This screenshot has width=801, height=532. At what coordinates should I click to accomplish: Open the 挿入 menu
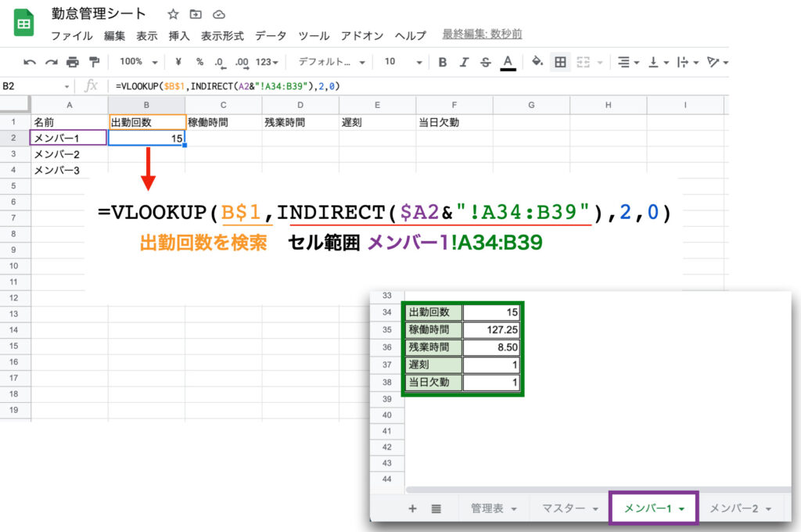click(x=179, y=36)
